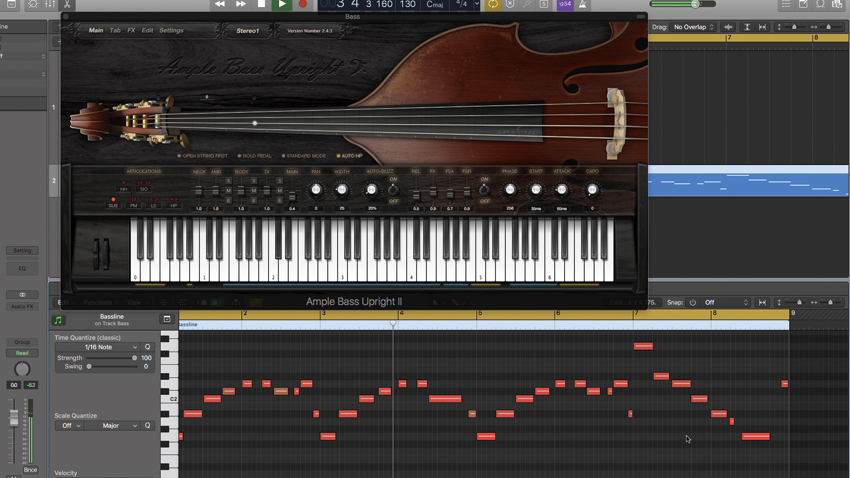The height and width of the screenshot is (478, 850).
Task: Toggle the yellow cycle loop button
Action: [x=493, y=4]
